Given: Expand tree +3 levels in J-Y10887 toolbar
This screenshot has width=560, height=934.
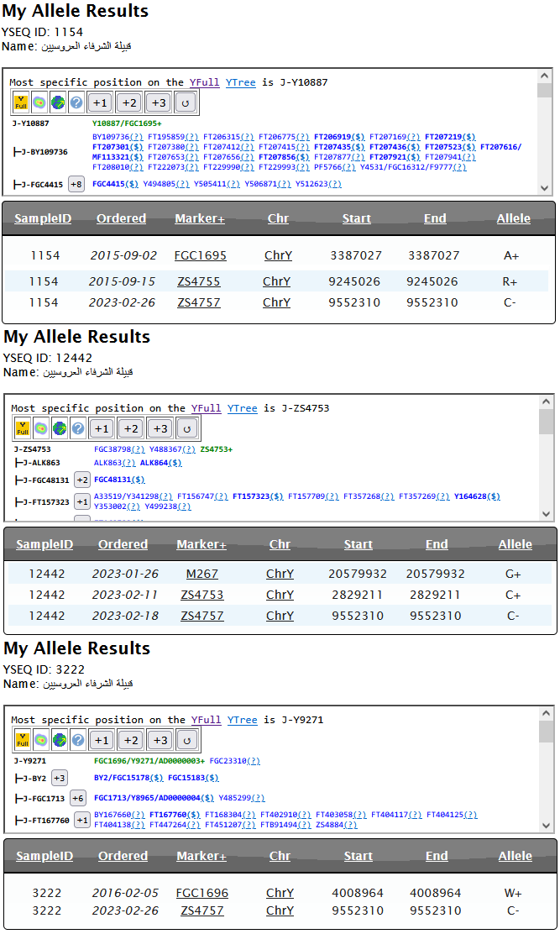Looking at the screenshot, I should [x=159, y=103].
